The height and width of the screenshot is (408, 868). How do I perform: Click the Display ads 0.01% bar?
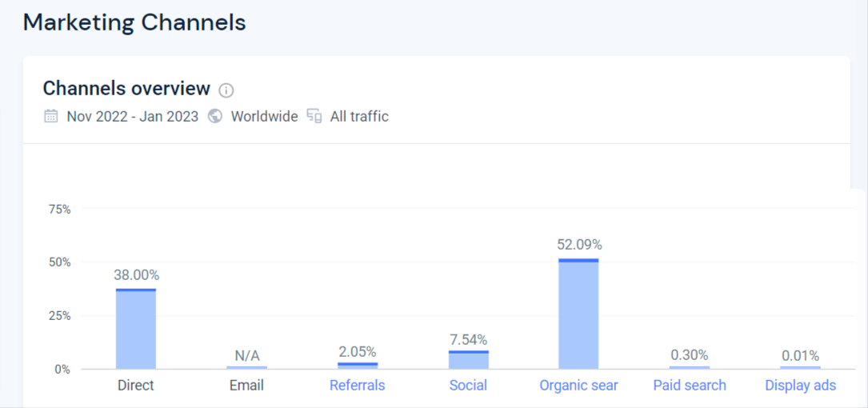801,367
